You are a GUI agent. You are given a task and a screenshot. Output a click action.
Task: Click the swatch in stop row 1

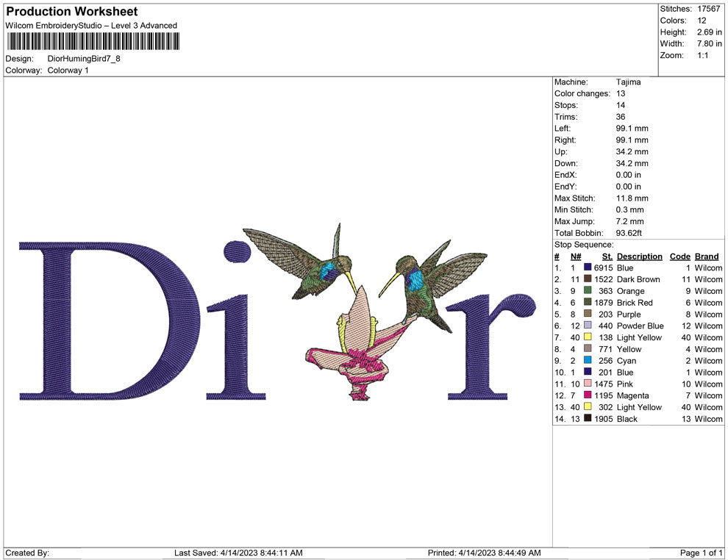[x=588, y=267]
